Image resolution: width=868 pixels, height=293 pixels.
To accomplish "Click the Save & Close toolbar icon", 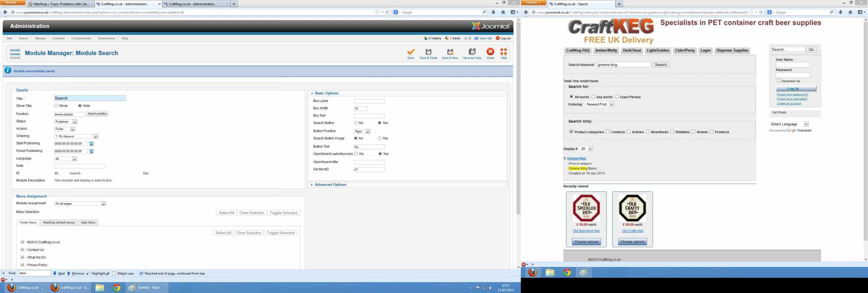I will 428,52.
